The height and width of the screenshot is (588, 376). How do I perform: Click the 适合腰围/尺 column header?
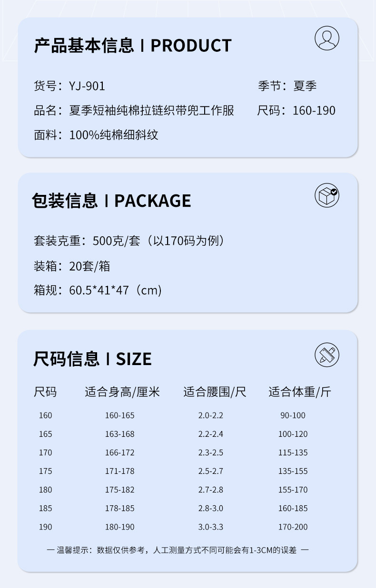point(215,392)
